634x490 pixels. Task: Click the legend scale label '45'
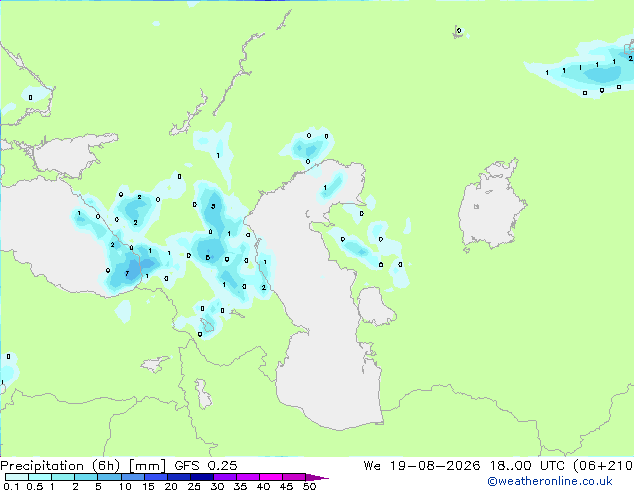click(286, 486)
